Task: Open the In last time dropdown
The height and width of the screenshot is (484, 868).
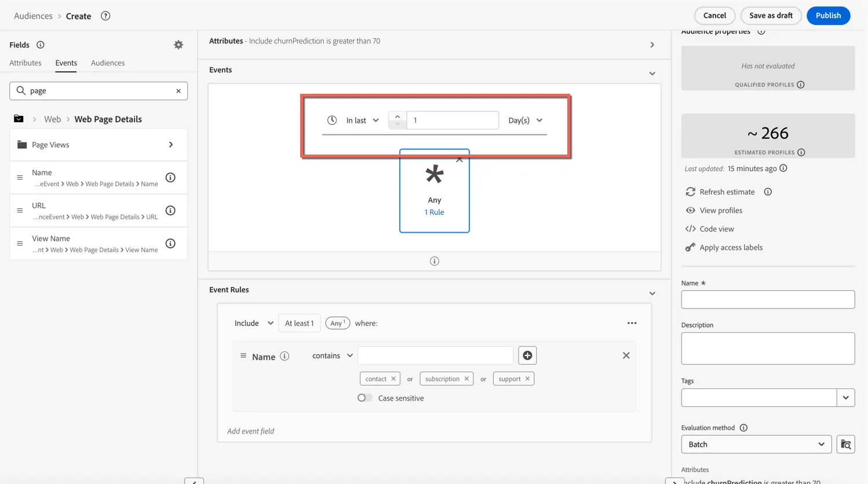Action: (363, 120)
